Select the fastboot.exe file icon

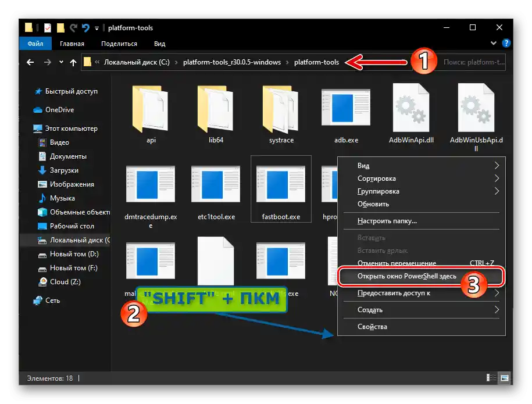(x=281, y=184)
